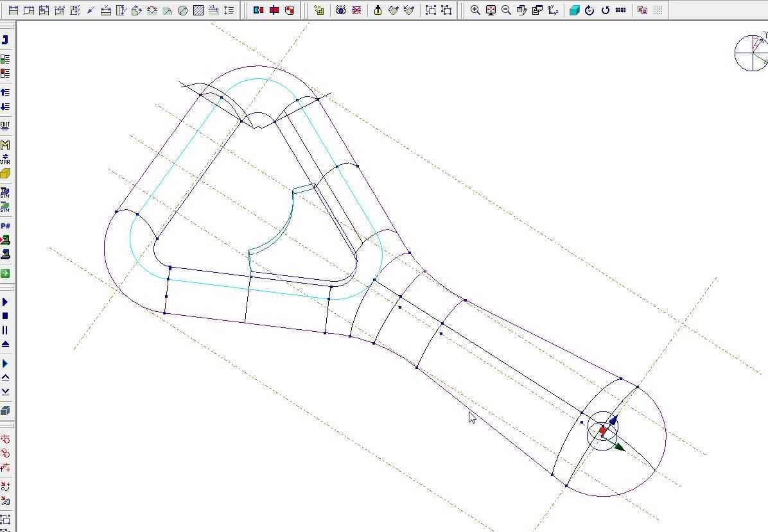Click the overlapping red squares icon
The height and width of the screenshot is (532, 768).
643,10
